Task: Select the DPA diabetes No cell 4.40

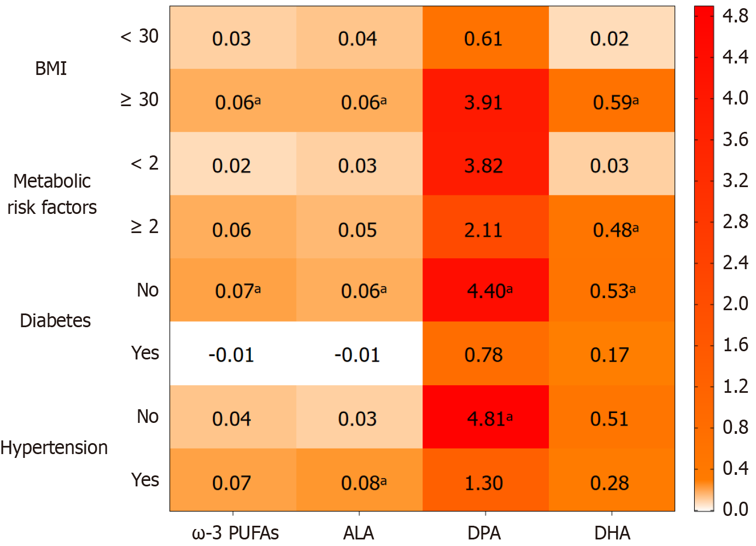Action: (x=485, y=290)
